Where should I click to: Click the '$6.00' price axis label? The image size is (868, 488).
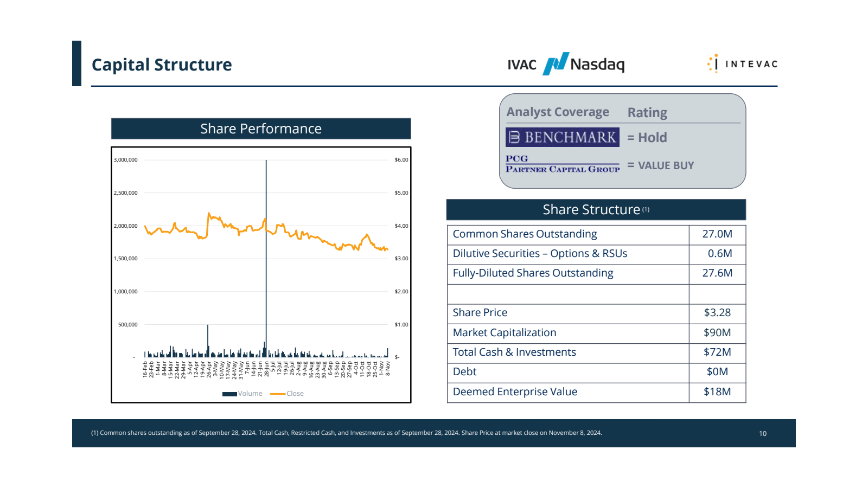(401, 160)
